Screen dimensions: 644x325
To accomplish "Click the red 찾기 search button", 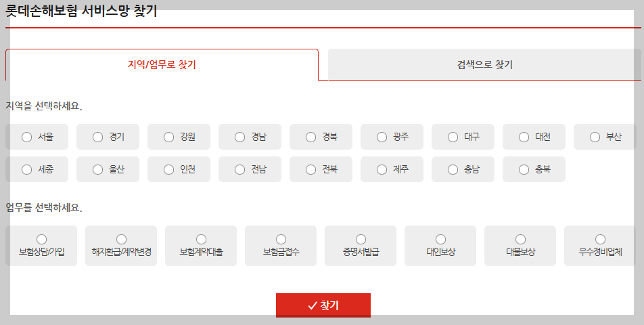I will coord(323,305).
